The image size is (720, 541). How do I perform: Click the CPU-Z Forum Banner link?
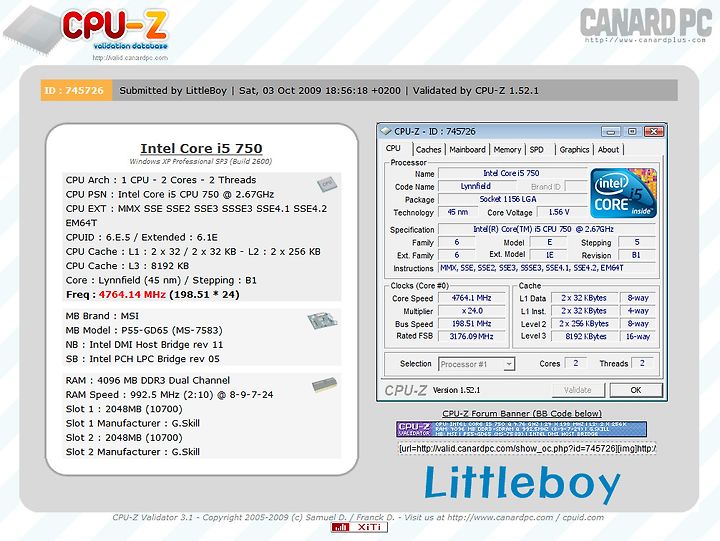[522, 413]
